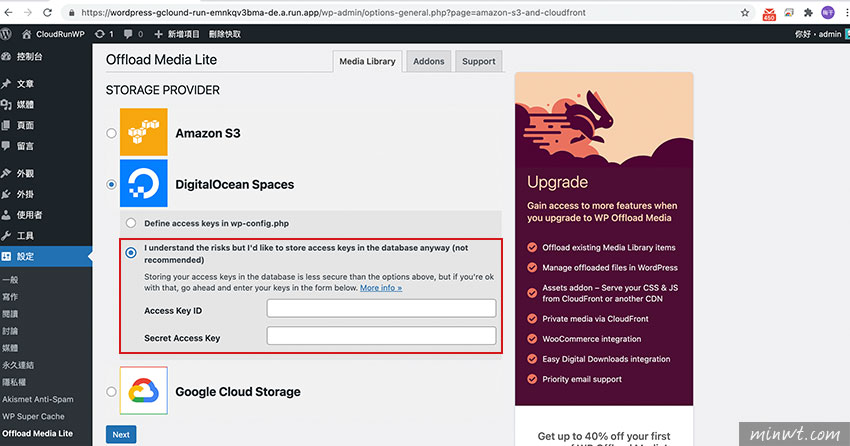Click the Access Key ID field
850x446 pixels.
[381, 308]
